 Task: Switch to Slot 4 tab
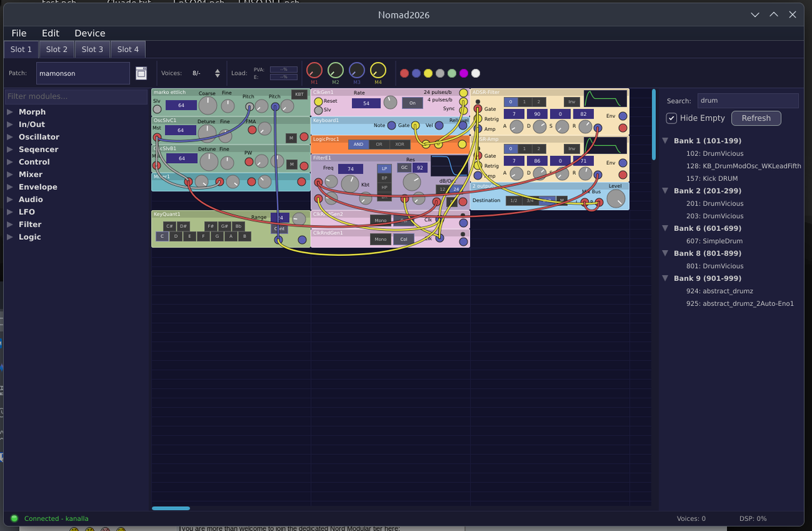(128, 49)
